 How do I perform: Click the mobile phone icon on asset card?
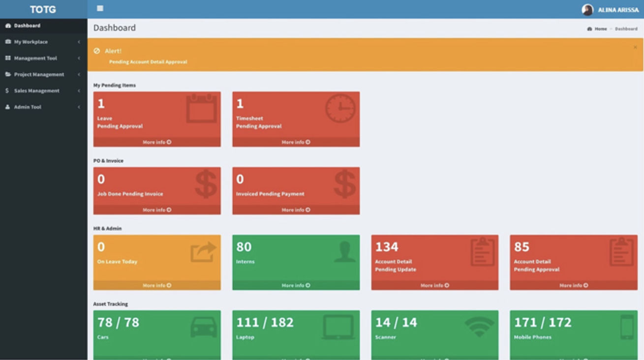tap(627, 327)
